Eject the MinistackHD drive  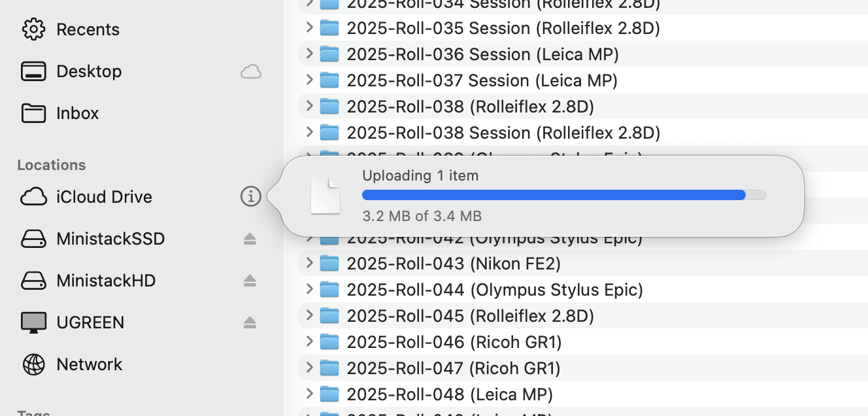(250, 281)
